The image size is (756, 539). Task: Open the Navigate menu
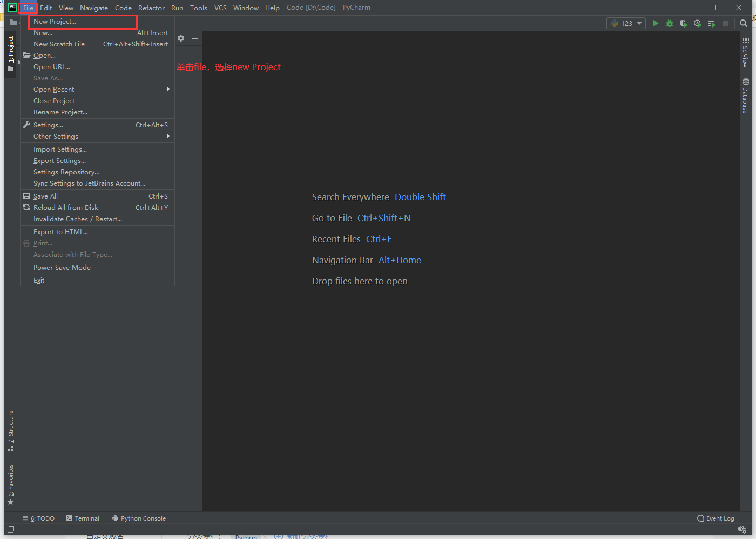coord(94,8)
